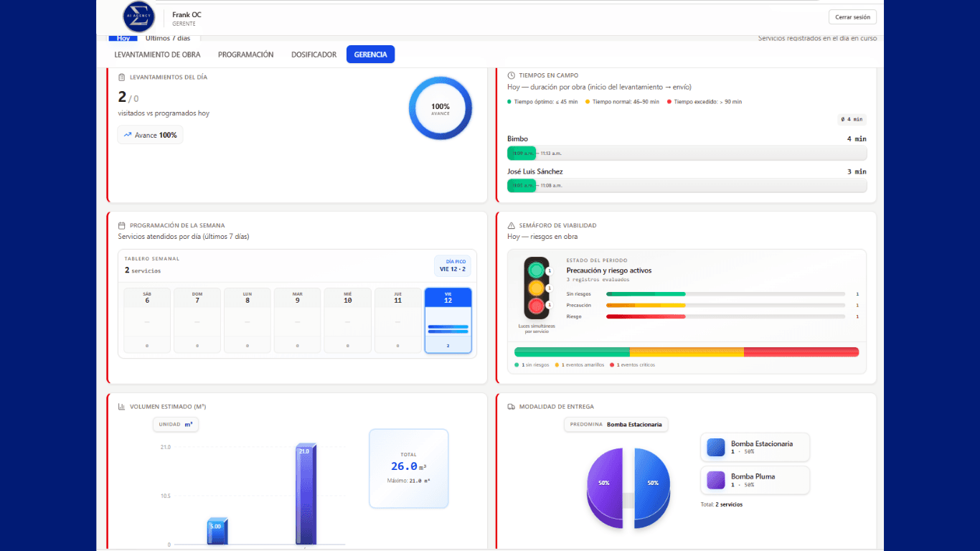The width and height of the screenshot is (980, 551).
Task: Click the calendar icon beside Programación de la semana
Action: (x=122, y=225)
